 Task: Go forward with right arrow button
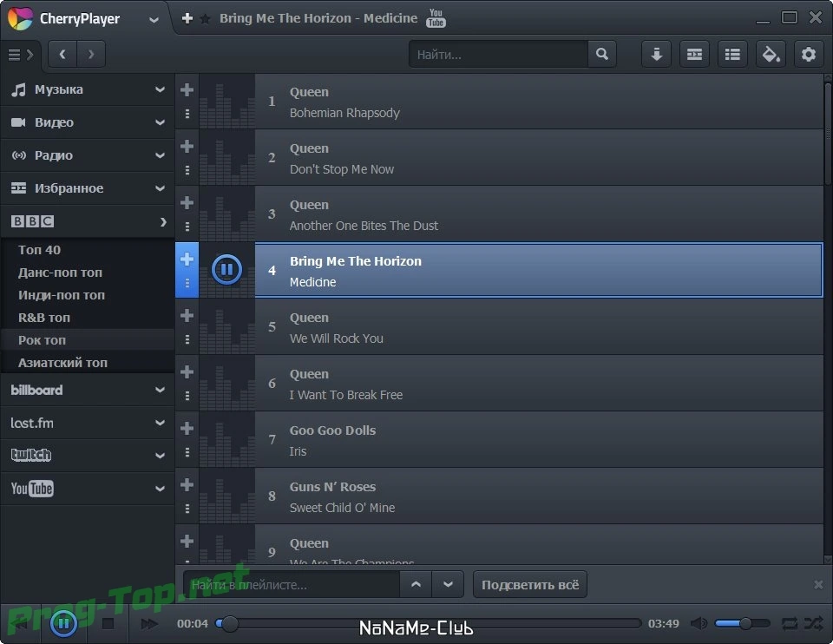pos(91,54)
